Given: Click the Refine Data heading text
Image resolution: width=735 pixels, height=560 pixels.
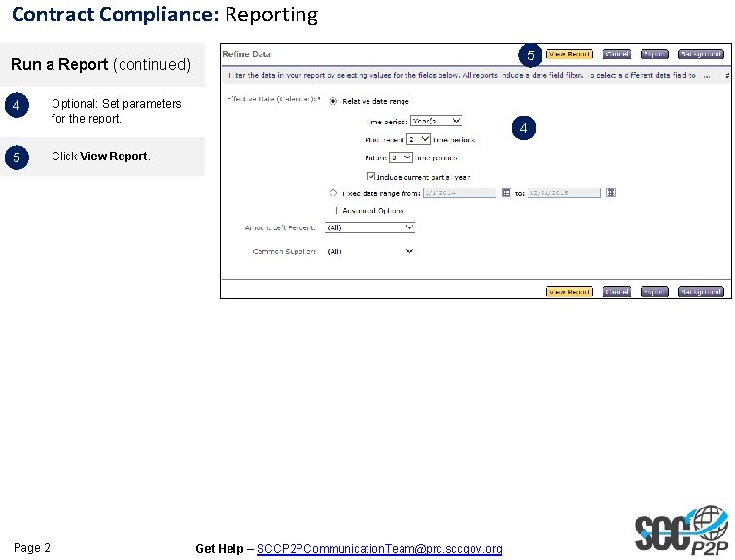Looking at the screenshot, I should pos(247,54).
